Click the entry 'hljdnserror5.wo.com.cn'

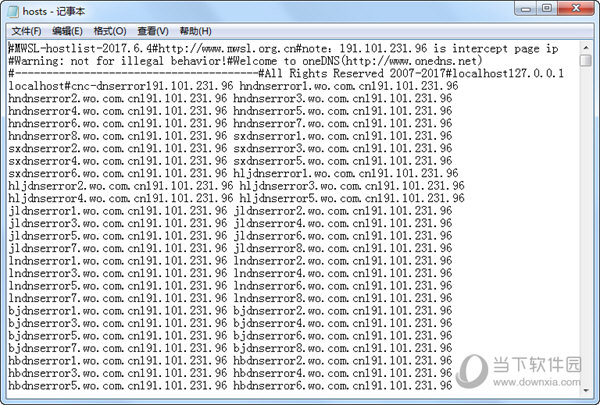tap(308, 198)
